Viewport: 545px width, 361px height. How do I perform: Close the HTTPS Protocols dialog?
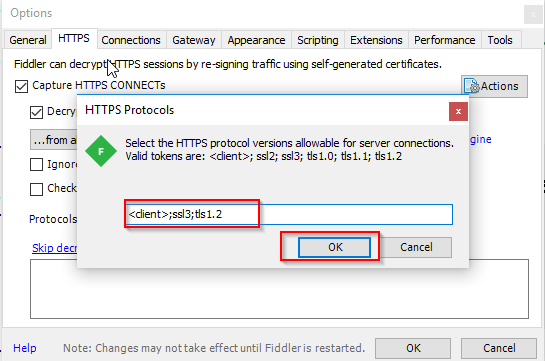click(458, 112)
